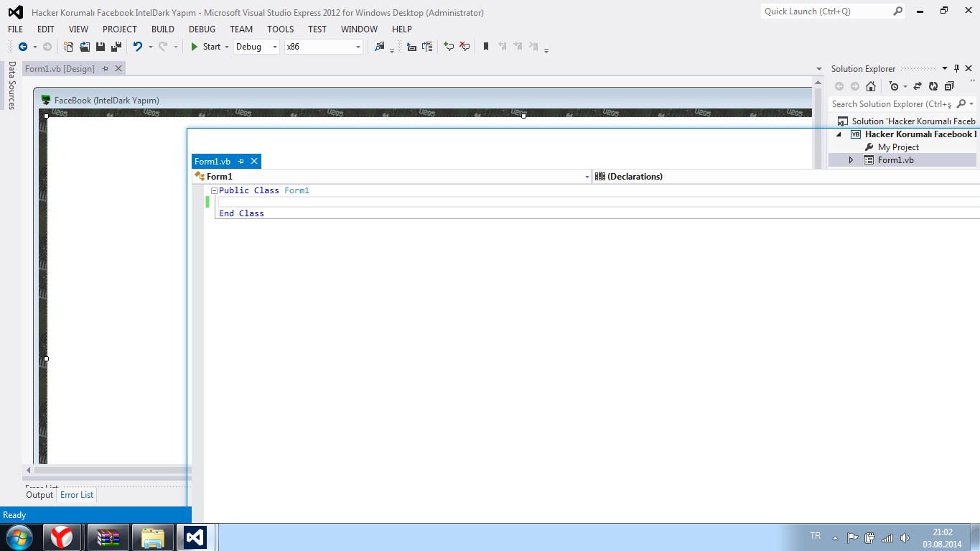Click the Start debugging button
This screenshot has height=551, width=980.
[x=206, y=47]
